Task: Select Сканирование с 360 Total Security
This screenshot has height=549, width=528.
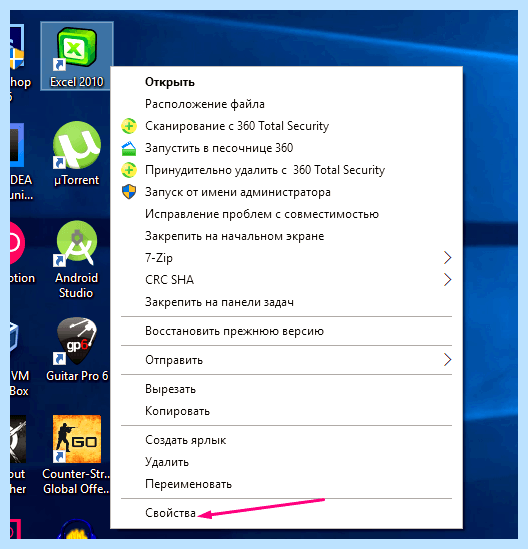Action: [286, 126]
